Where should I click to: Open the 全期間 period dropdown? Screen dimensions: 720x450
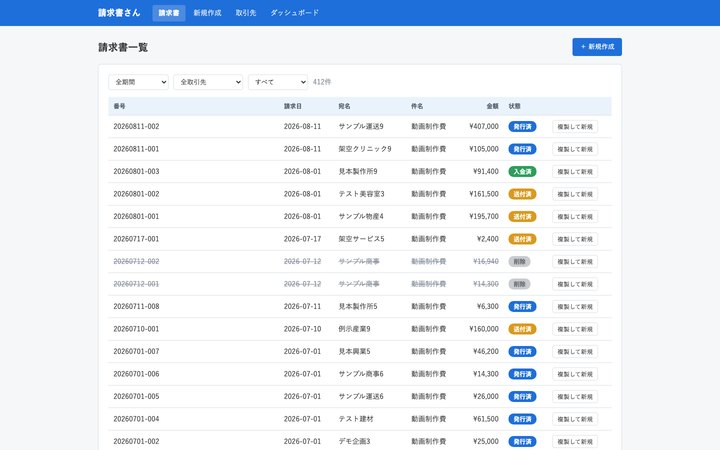[x=138, y=82]
